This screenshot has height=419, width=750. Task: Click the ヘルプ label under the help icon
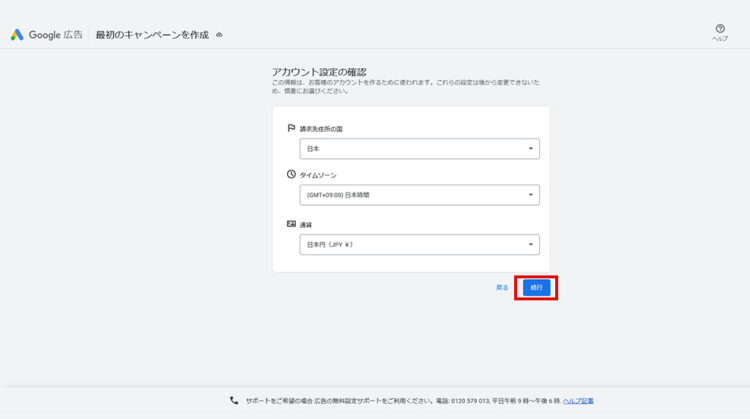click(720, 39)
